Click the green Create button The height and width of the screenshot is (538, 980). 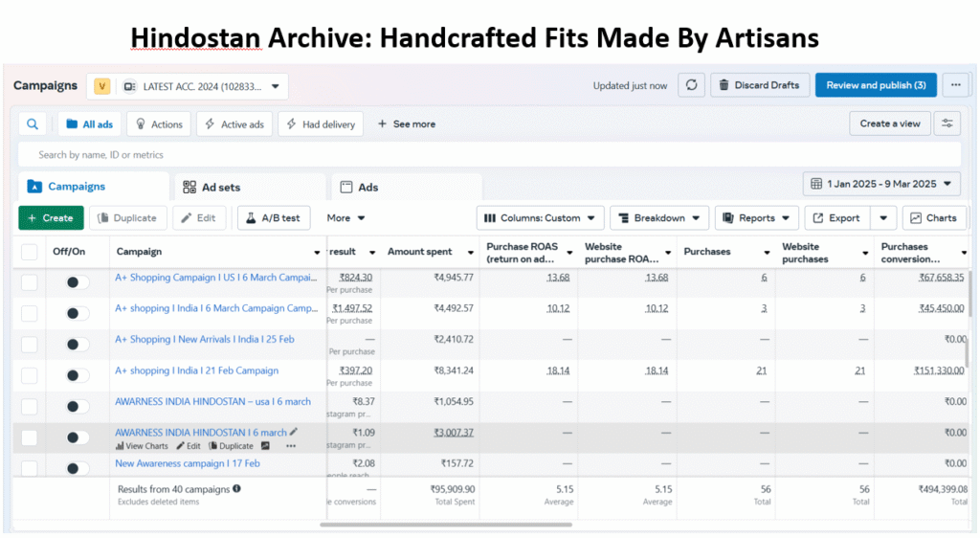(52, 218)
